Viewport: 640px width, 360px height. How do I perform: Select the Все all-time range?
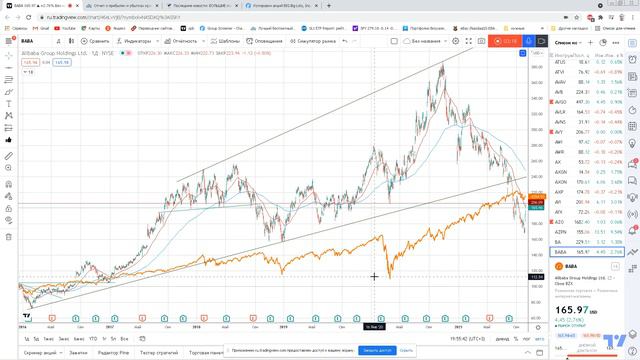tap(124, 339)
